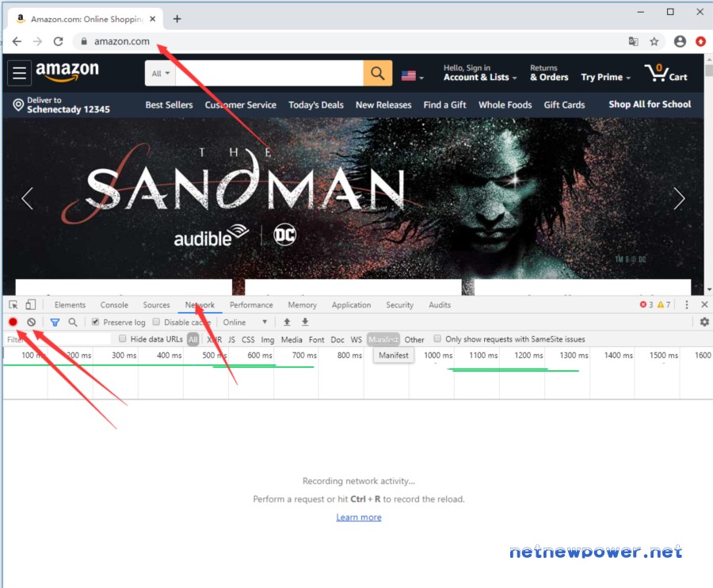This screenshot has height=588, width=713.
Task: Expand Try Prime dropdown
Action: [x=606, y=78]
